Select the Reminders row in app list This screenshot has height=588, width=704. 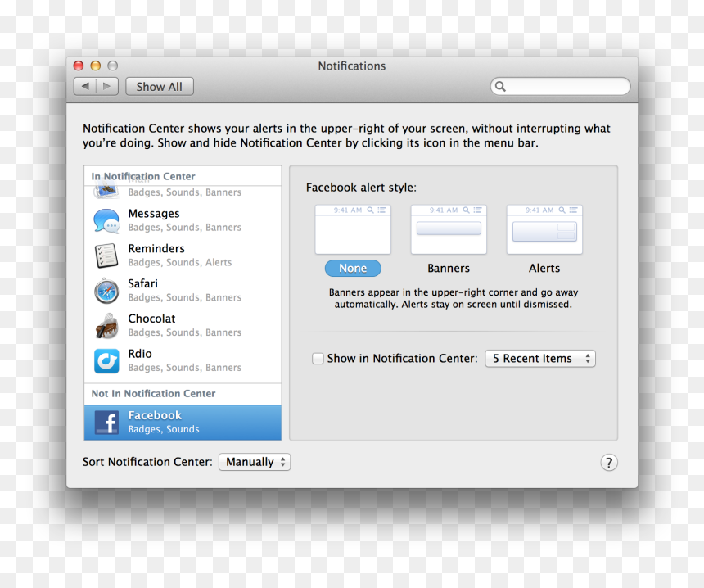[183, 256]
